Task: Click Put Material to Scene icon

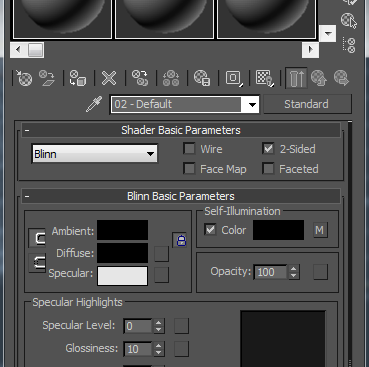Action: point(47,78)
